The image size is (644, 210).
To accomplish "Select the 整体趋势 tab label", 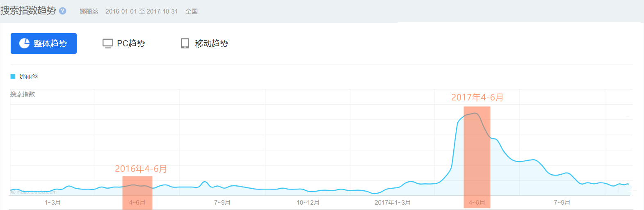I will point(50,43).
